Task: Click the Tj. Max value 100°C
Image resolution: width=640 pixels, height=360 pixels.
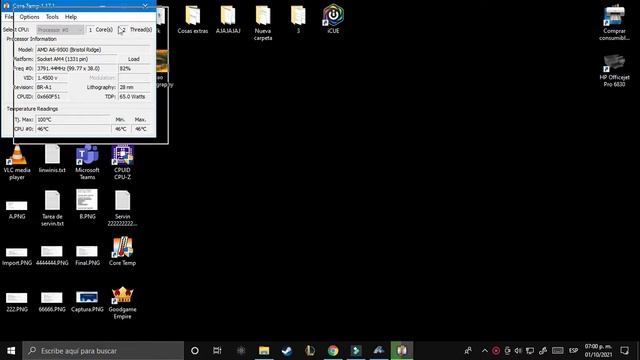Action: [73, 120]
